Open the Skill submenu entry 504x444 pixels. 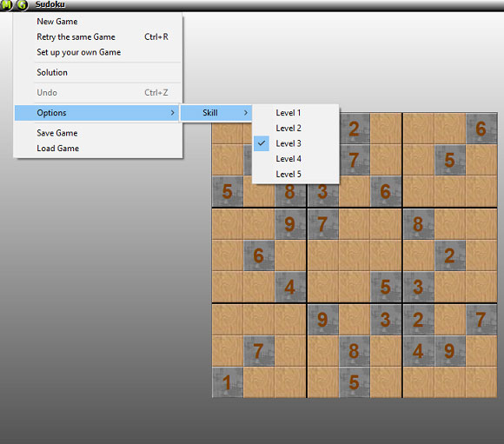216,113
